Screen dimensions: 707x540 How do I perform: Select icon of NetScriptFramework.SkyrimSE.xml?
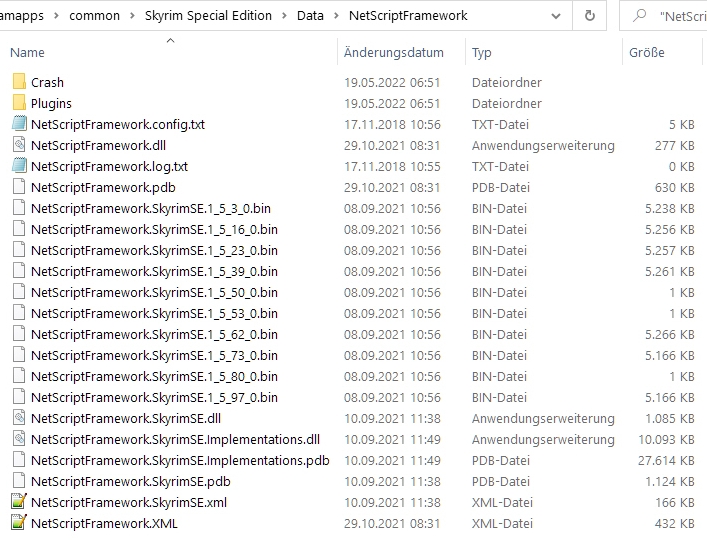[19, 502]
